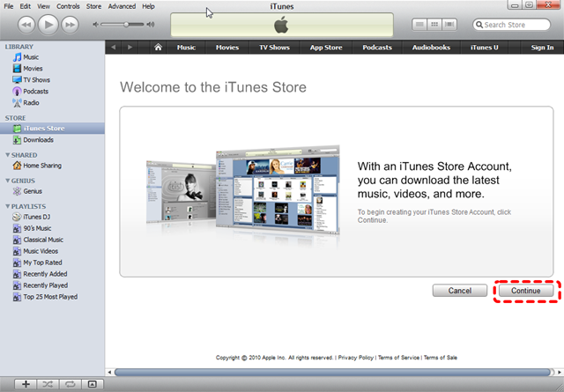This screenshot has height=392, width=564.
Task: Open the Recently Played playlist
Action: pyautogui.click(x=52, y=285)
